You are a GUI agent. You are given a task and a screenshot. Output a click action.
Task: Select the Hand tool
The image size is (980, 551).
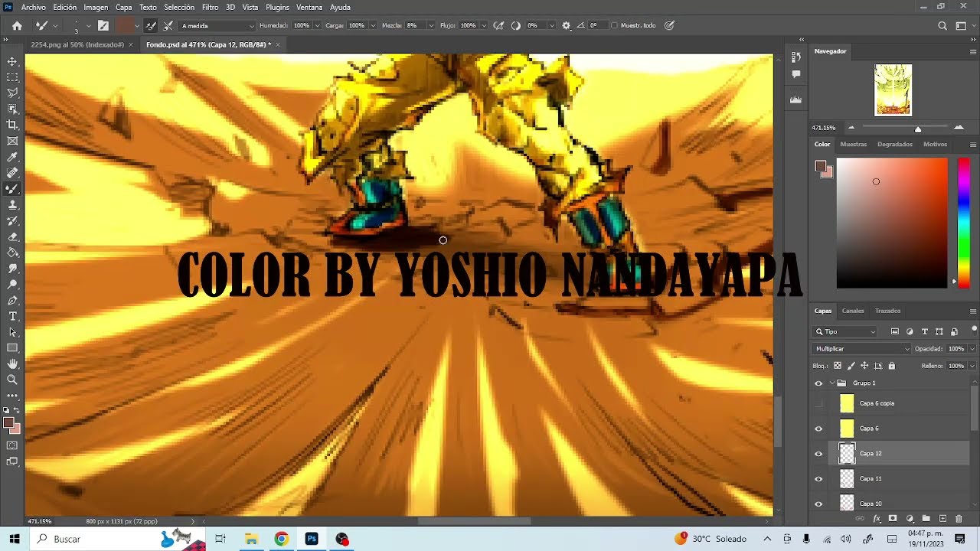point(12,364)
